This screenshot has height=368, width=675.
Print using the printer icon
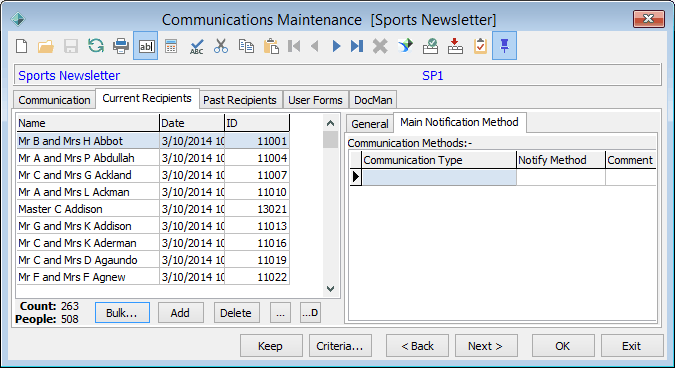click(121, 46)
